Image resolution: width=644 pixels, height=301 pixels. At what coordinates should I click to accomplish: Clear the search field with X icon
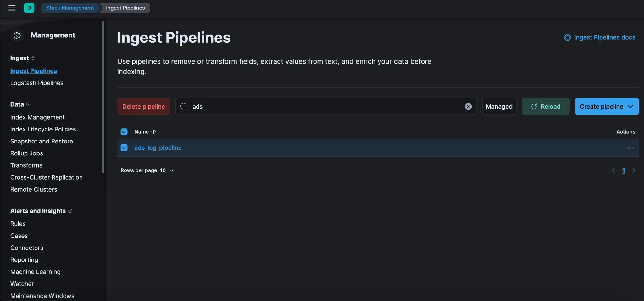[x=468, y=107]
